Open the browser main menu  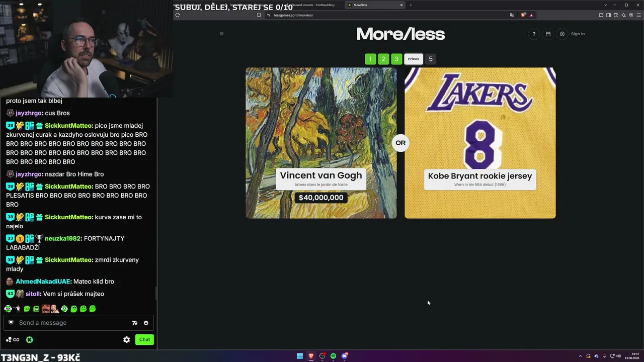638,15
